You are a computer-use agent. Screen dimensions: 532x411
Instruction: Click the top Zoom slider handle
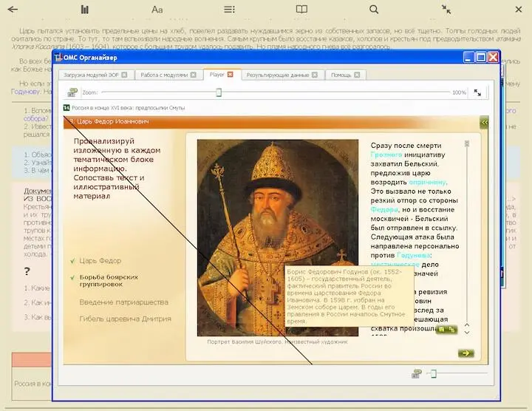(219, 92)
